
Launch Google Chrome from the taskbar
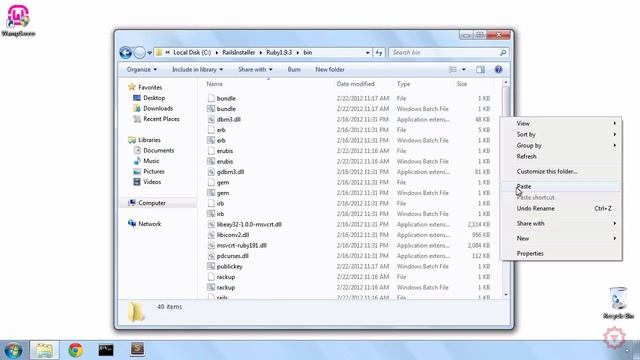76,350
